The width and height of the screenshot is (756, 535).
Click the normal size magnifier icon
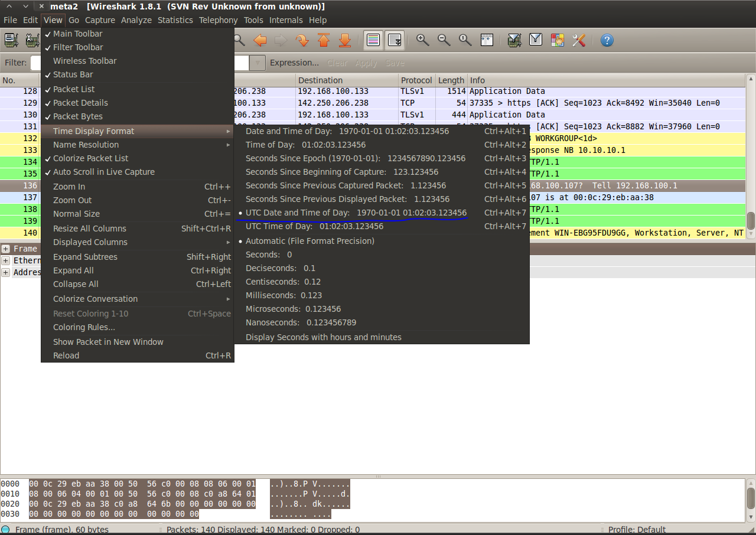[465, 40]
